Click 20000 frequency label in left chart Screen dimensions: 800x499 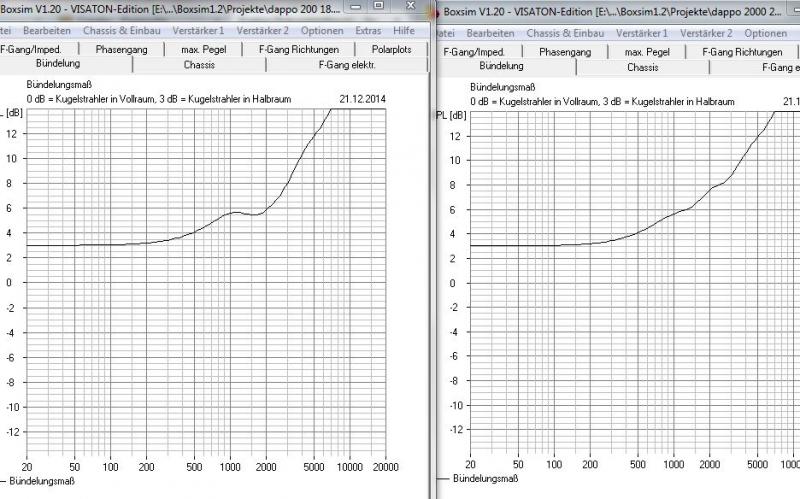[x=385, y=467]
